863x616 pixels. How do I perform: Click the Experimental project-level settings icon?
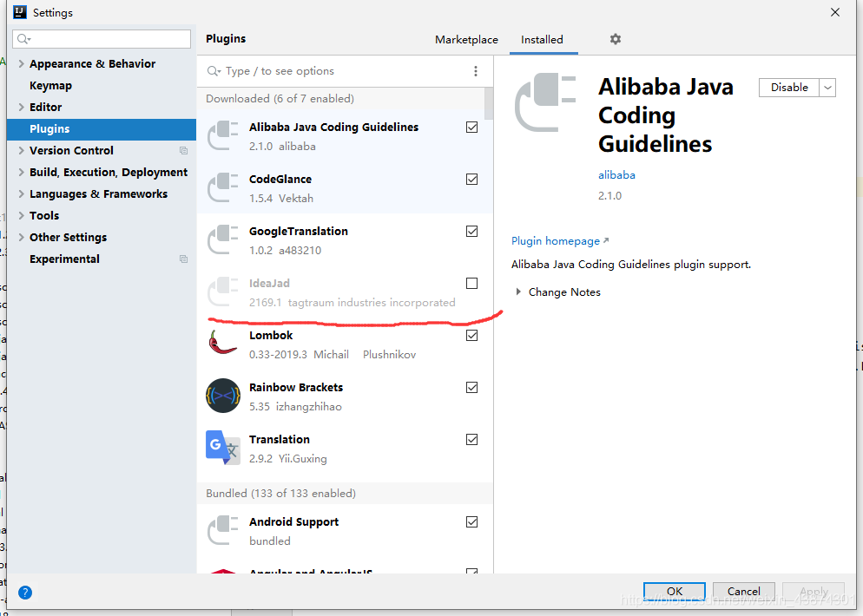coord(184,259)
